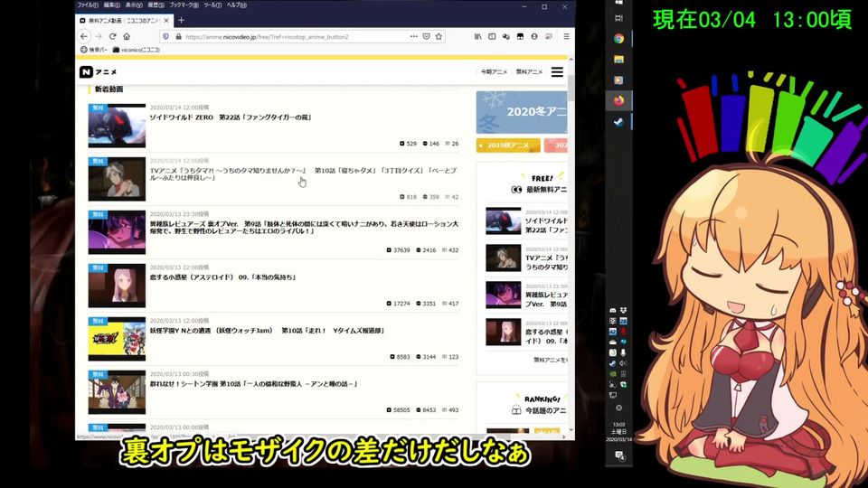Expand the site hamburger menu

point(558,72)
